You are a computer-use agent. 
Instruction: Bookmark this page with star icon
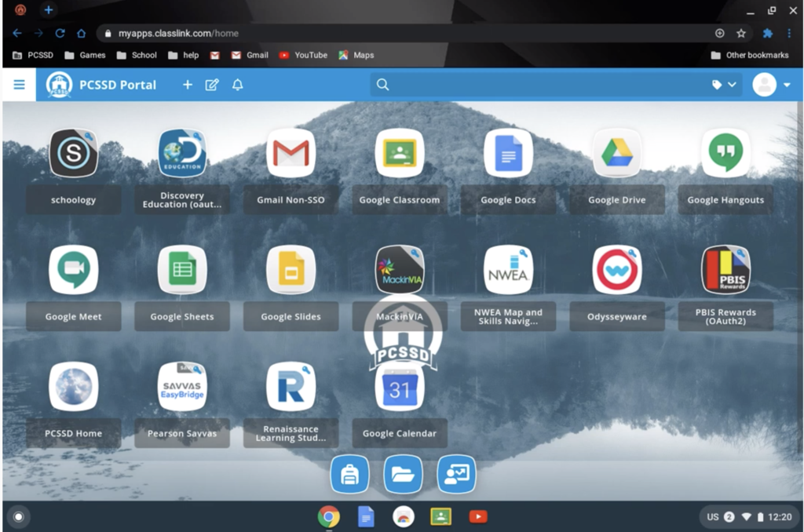click(741, 33)
